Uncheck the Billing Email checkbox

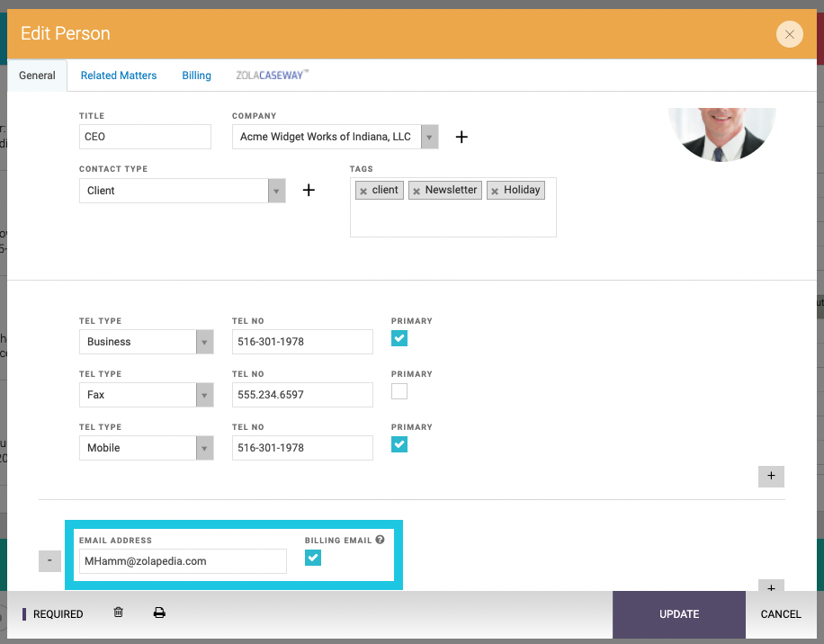(313, 558)
